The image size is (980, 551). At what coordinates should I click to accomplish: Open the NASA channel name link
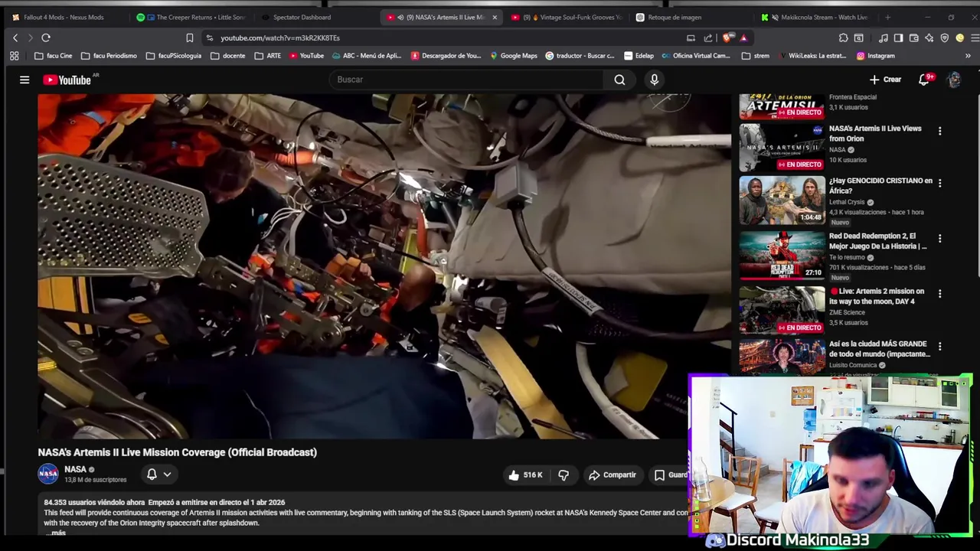[x=75, y=470]
